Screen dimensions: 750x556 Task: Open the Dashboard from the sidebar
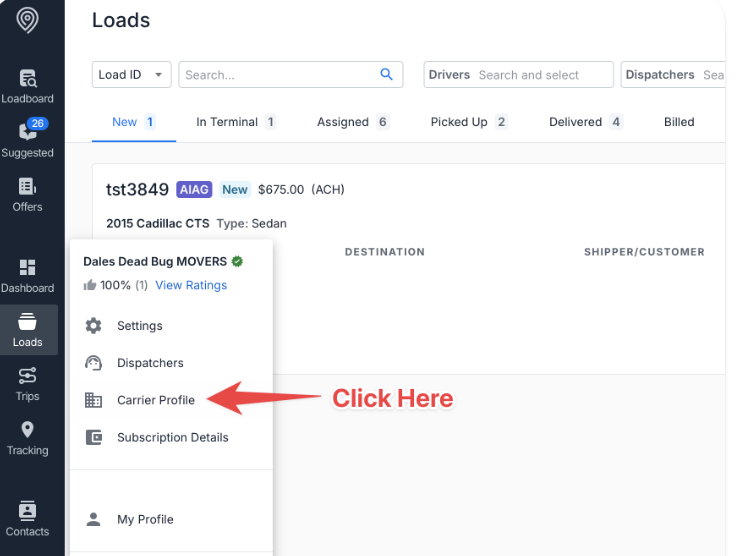coord(27,276)
